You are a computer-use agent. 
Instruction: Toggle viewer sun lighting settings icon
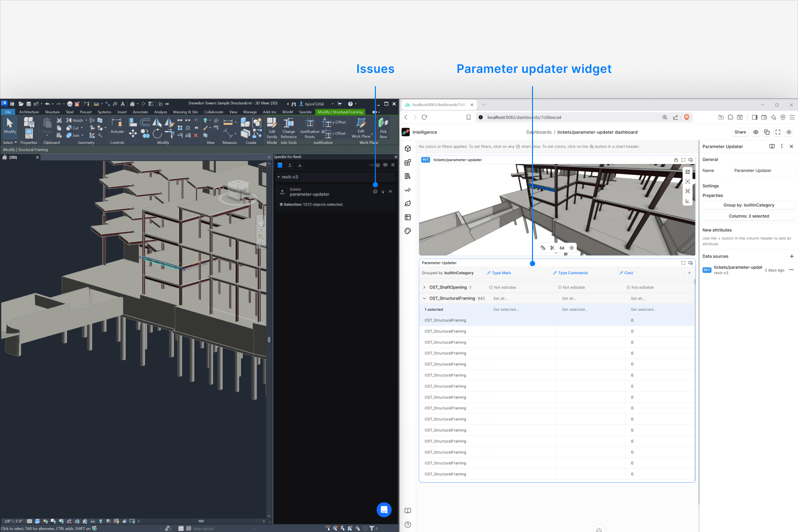point(571,248)
